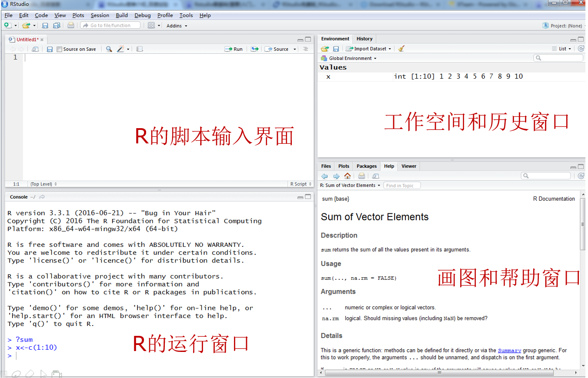Open the Tools menu
This screenshot has width=588, height=378.
[x=186, y=15]
